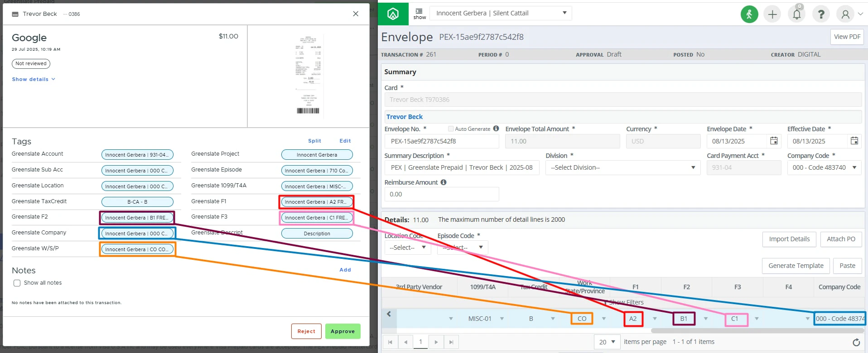
Task: Open the help question mark icon
Action: 821,14
